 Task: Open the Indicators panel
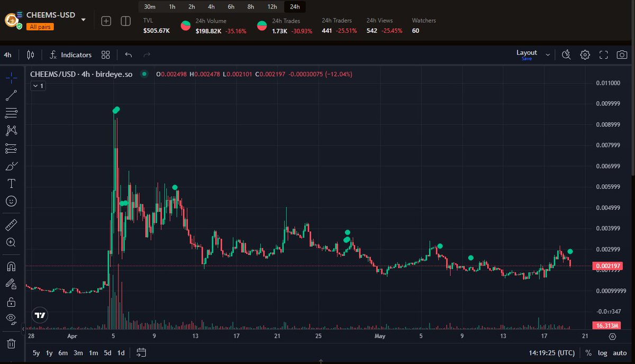pyautogui.click(x=71, y=54)
